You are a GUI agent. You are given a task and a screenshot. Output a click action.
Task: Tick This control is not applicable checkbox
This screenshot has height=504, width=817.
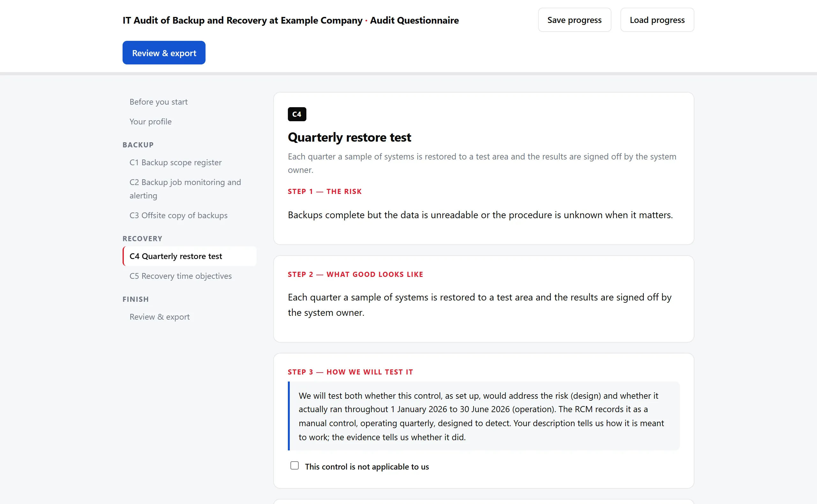[x=295, y=465]
